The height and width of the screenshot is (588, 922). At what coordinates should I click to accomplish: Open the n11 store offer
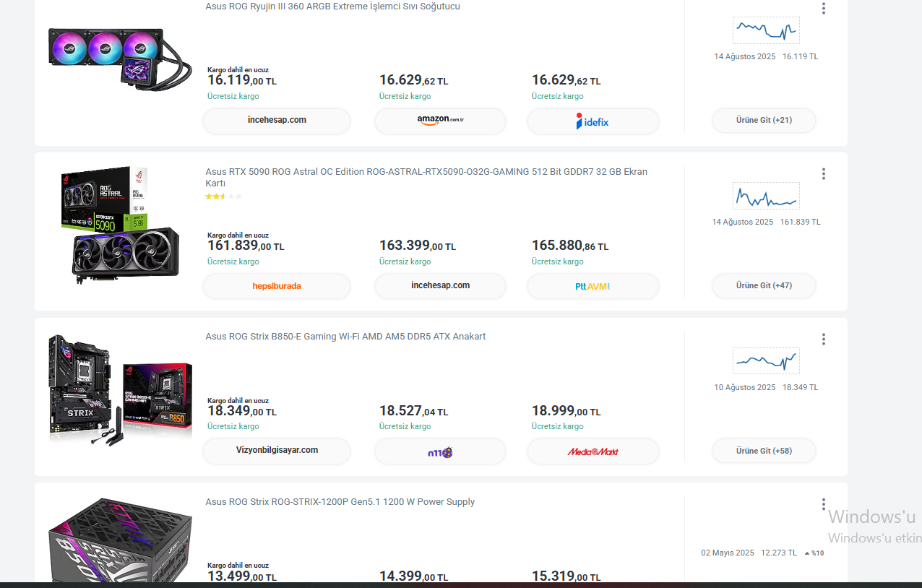[x=440, y=451]
